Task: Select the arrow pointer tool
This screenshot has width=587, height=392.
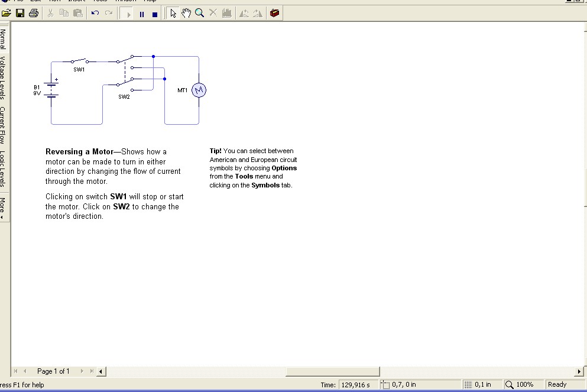Action: point(173,14)
